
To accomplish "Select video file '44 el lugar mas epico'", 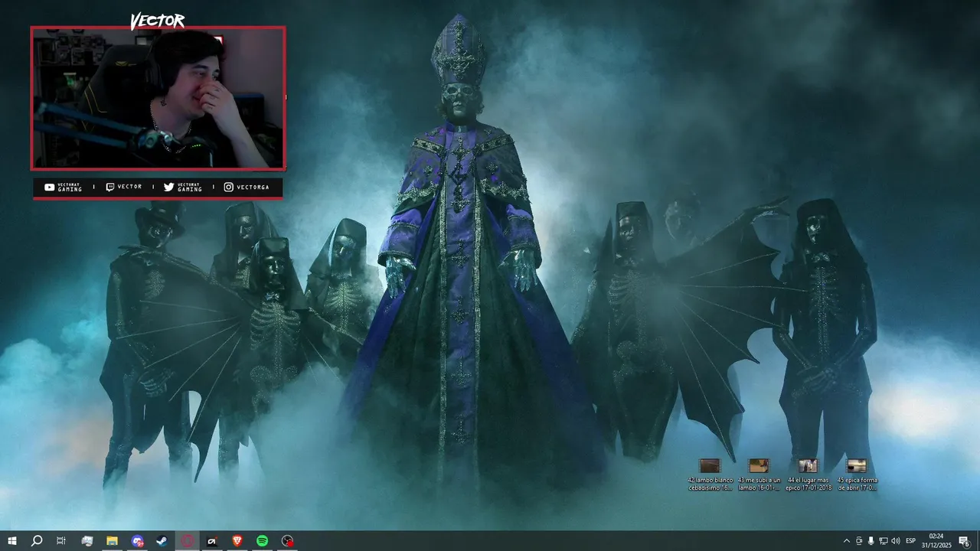I will click(x=808, y=475).
